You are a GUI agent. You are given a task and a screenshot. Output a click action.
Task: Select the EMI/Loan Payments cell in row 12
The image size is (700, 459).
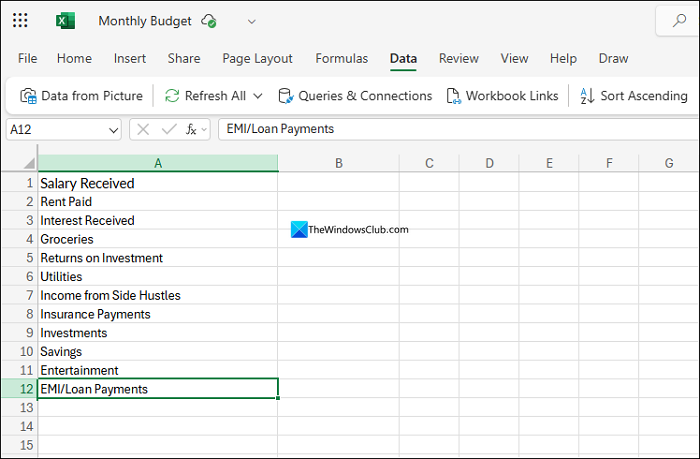158,389
